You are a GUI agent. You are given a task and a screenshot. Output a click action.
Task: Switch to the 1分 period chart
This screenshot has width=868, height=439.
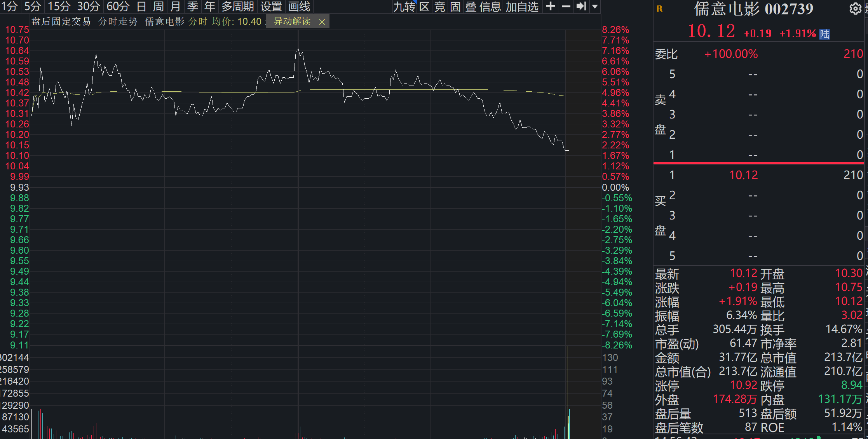pyautogui.click(x=9, y=7)
